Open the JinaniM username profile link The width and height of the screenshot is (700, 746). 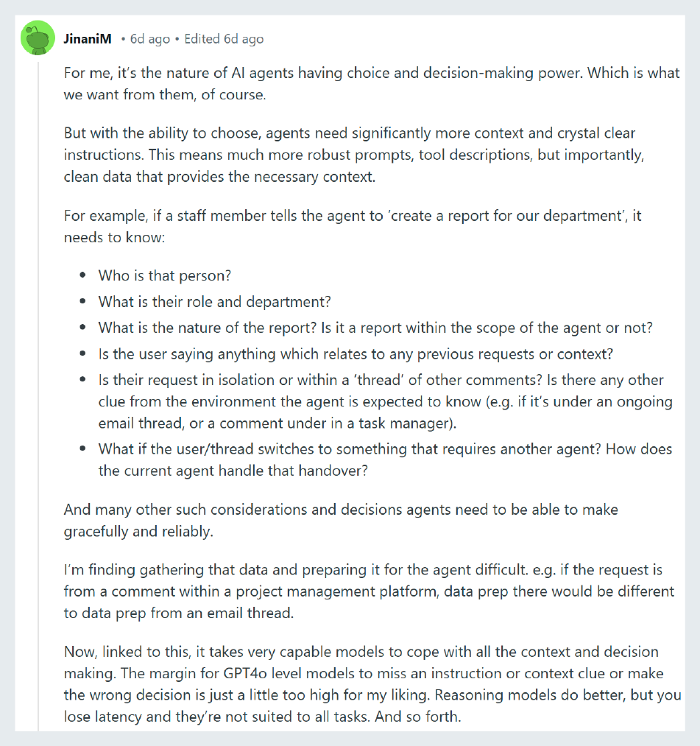pos(88,39)
